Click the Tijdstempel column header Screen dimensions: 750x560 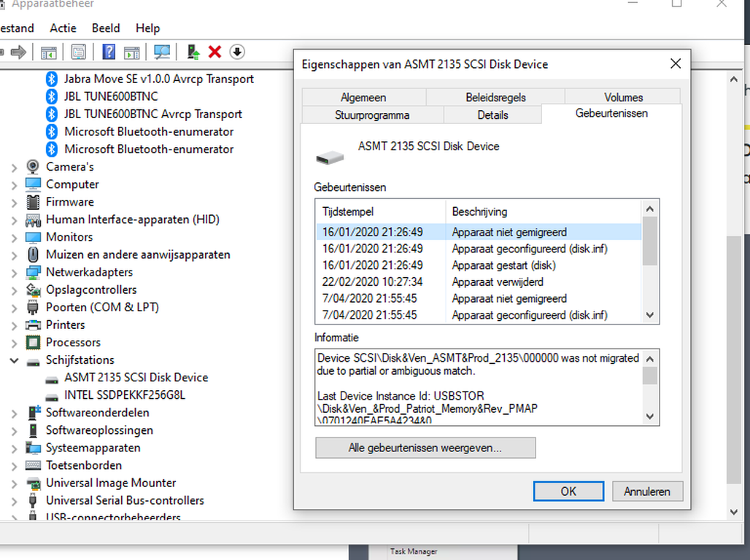pos(381,211)
